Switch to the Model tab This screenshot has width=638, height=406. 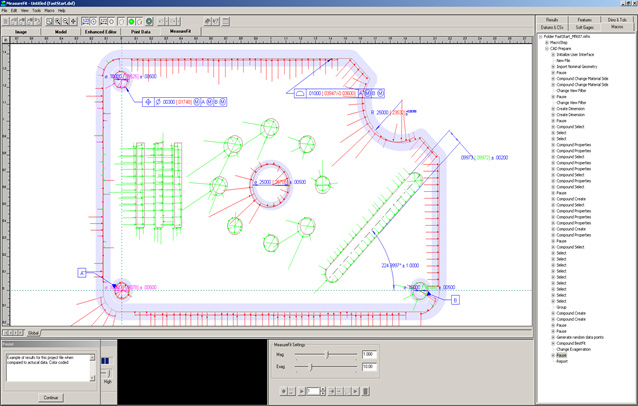tap(61, 32)
